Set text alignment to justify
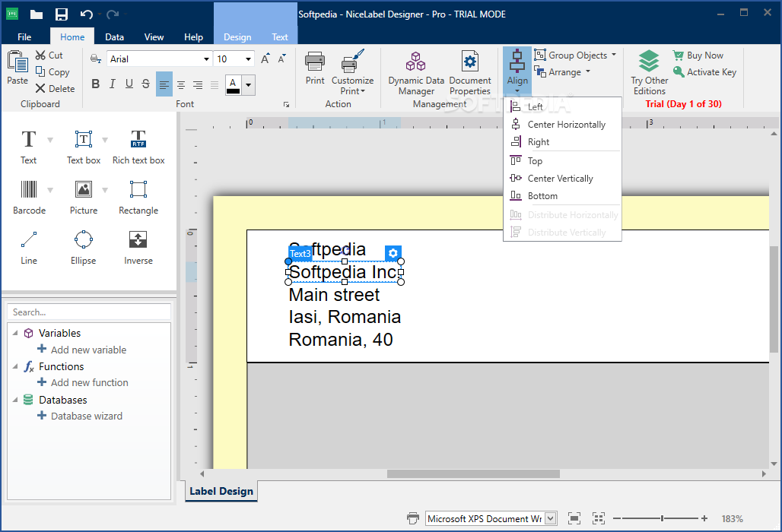This screenshot has height=532, width=782. click(x=215, y=84)
